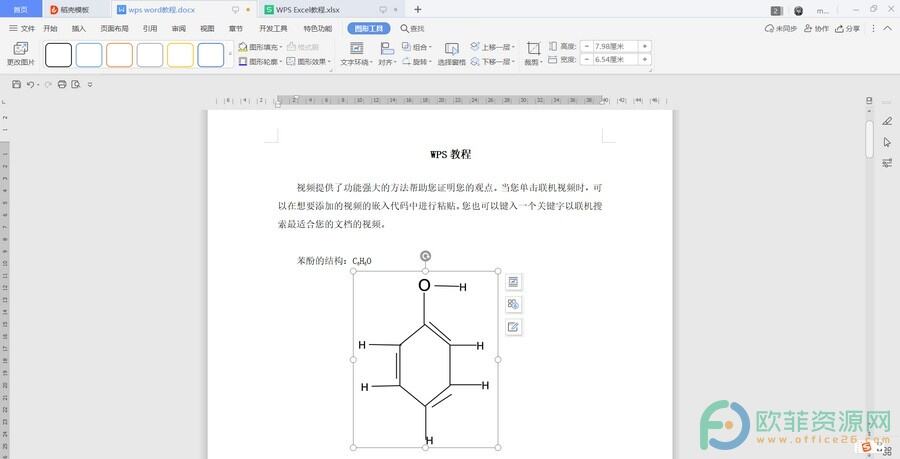Open the 文件 file menu

22,28
